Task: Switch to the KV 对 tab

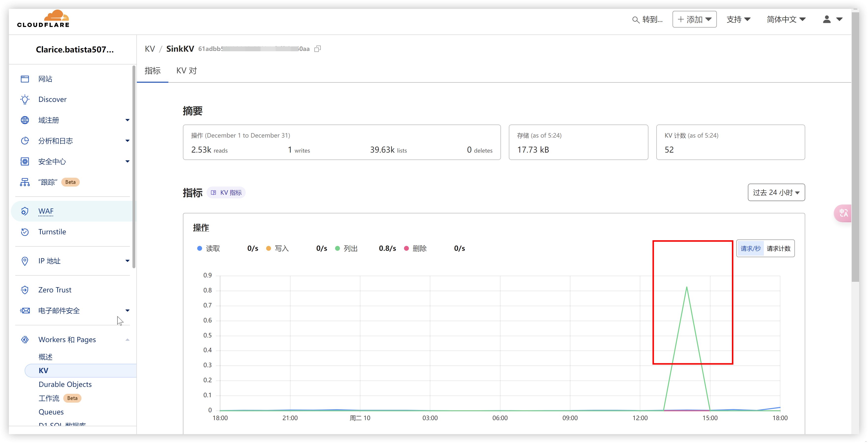Action: [x=186, y=71]
